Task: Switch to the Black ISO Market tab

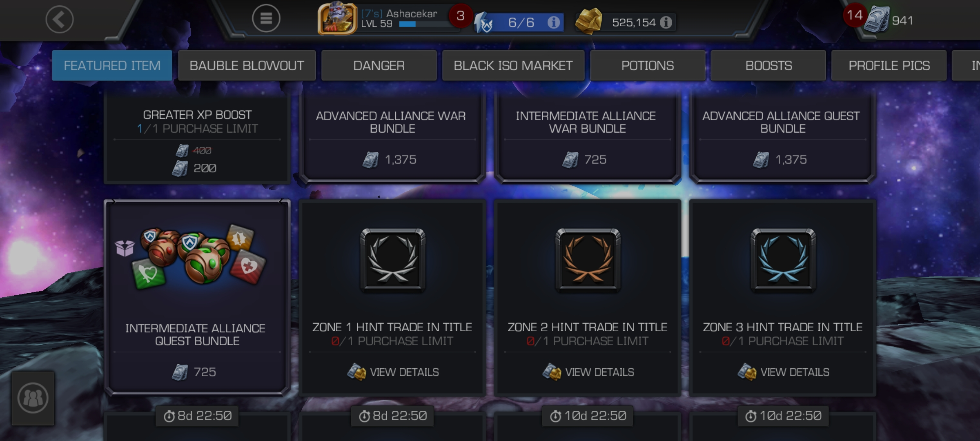Action: (x=513, y=65)
